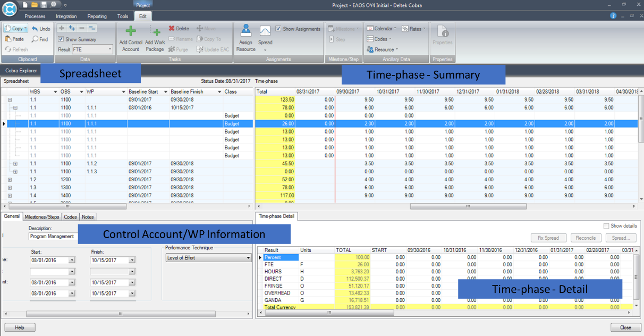Click the Reconcile button
The width and height of the screenshot is (644, 336).
586,238
